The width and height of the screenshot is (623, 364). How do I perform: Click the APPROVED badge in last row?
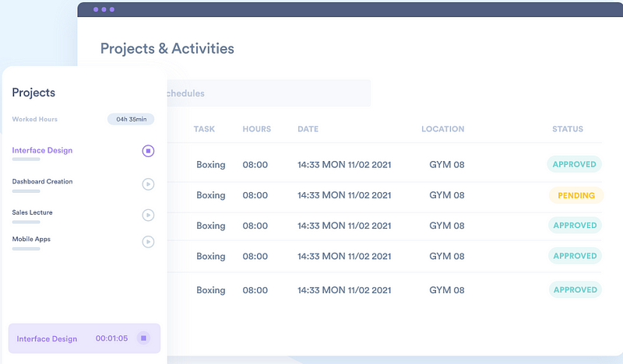[575, 290]
